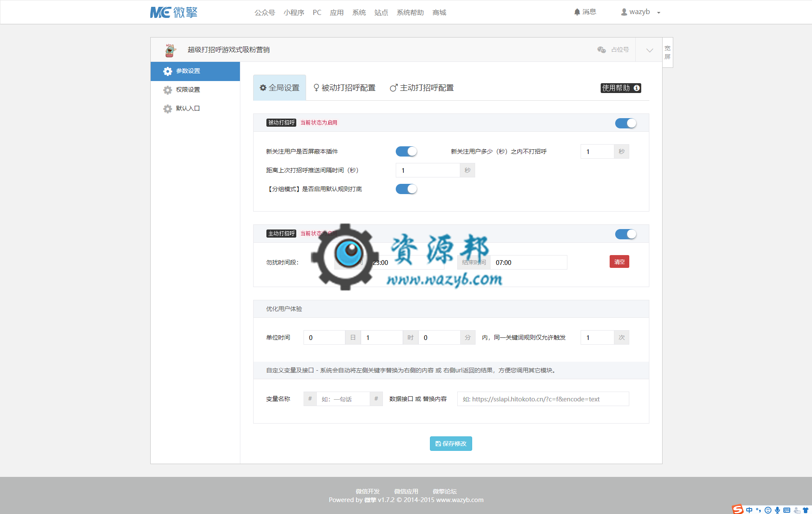The width and height of the screenshot is (812, 514).
Task: Open the wazyb user dropdown arrow
Action: 659,13
